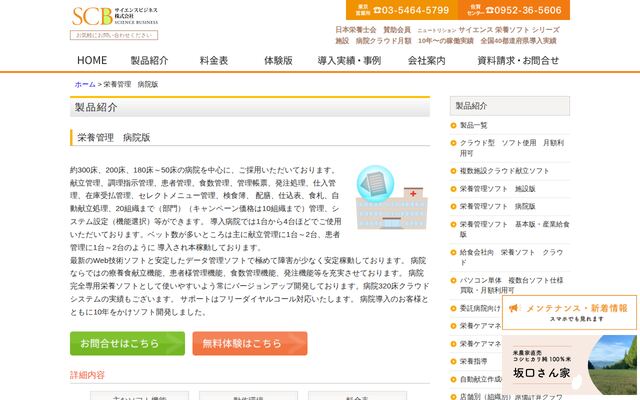Screen dimensions: 640x400
Task: Click the hospital building illustration
Action: click(391, 198)
